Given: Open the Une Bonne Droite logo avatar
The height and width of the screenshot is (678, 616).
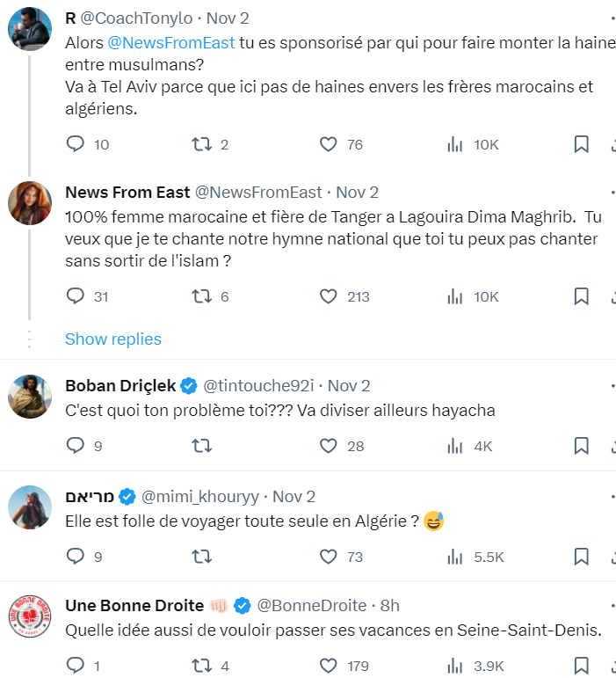Looking at the screenshot, I should [x=30, y=616].
